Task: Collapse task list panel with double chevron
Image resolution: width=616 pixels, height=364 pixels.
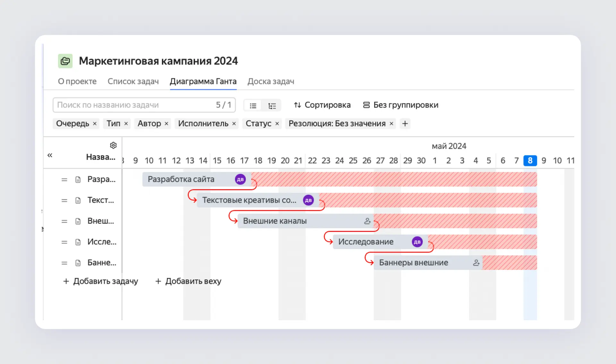Action: pos(50,155)
